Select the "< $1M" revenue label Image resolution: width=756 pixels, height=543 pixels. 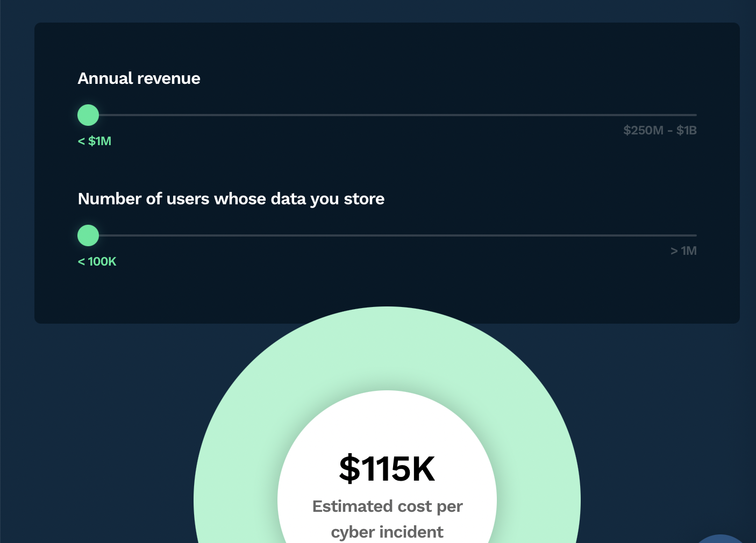pos(95,141)
